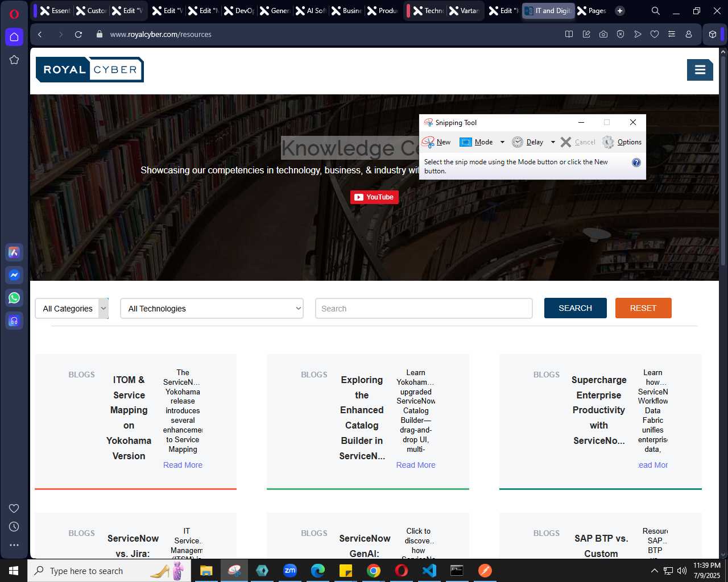Switch to the Pages tab
Screen dimensions: 728x582
pyautogui.click(x=593, y=11)
